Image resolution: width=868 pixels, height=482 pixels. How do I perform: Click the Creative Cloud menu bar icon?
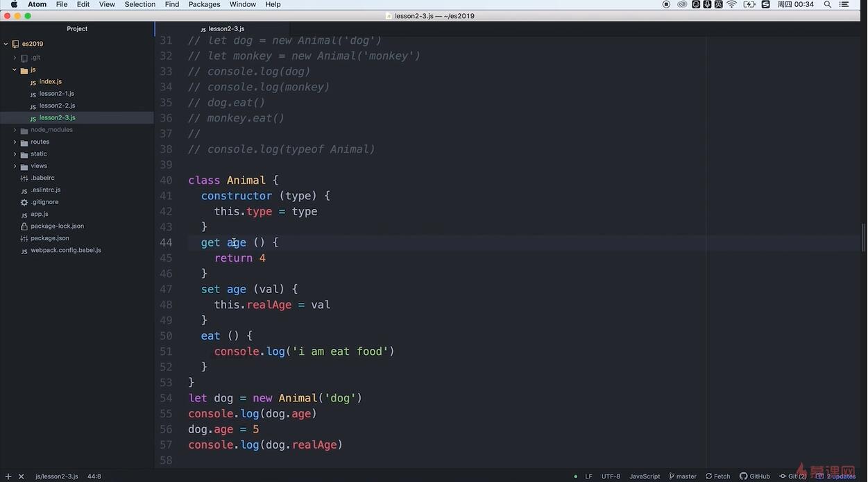(682, 4)
